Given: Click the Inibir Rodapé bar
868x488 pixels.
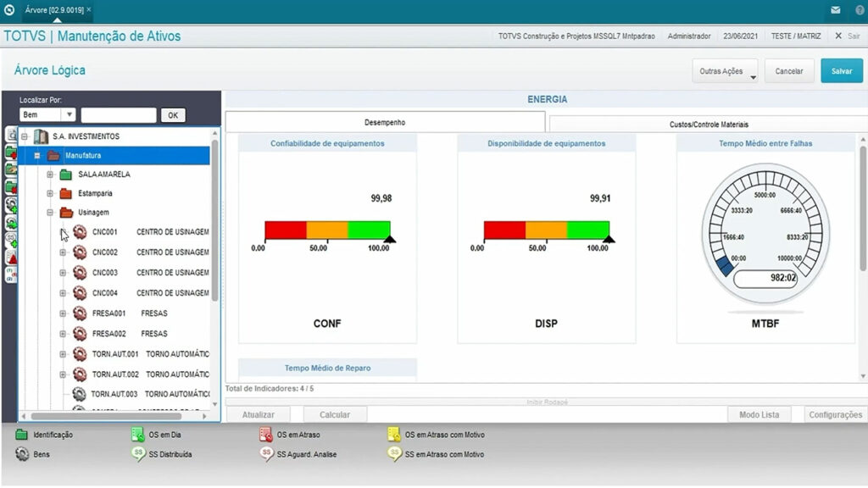Looking at the screenshot, I should (547, 402).
